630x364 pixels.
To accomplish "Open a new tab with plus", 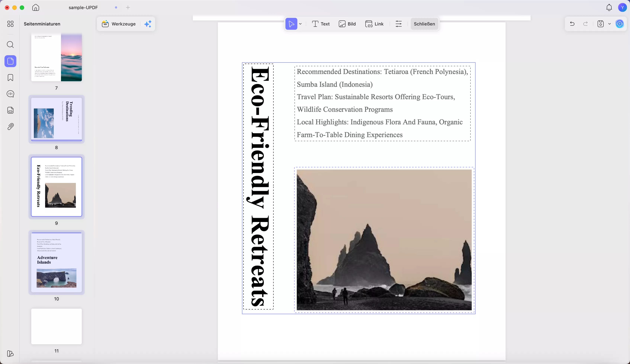I will point(128,7).
